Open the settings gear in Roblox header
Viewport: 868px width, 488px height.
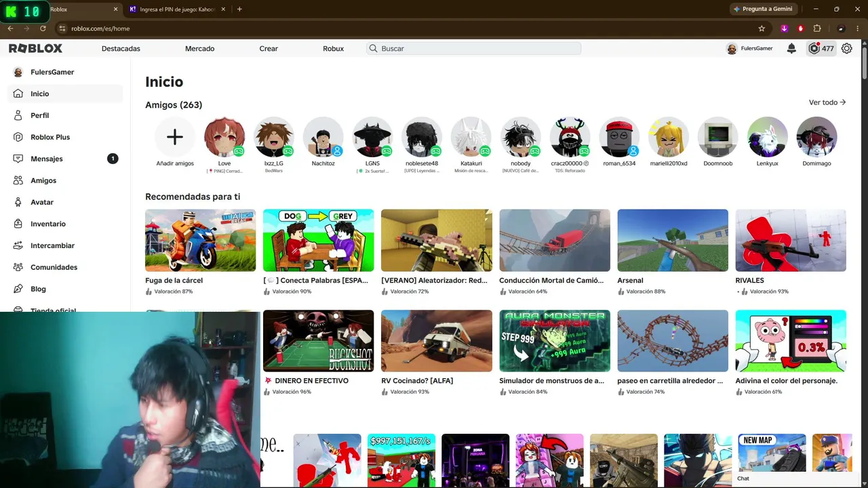[847, 49]
